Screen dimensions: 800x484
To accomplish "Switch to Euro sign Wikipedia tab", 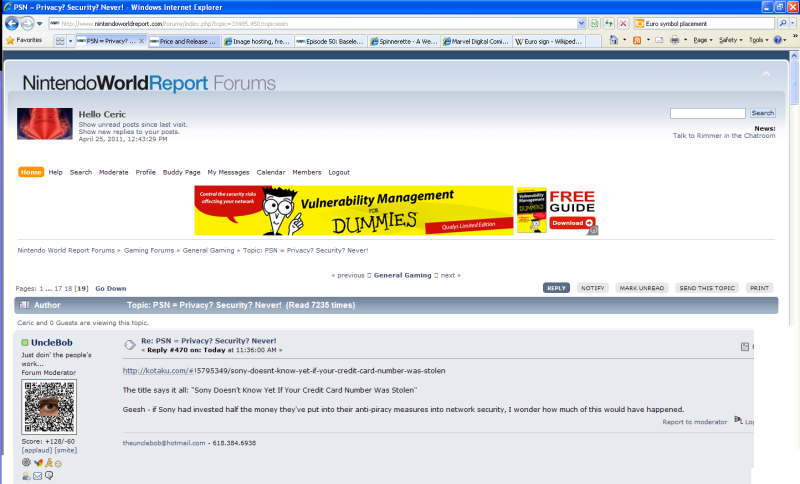I will (x=549, y=41).
